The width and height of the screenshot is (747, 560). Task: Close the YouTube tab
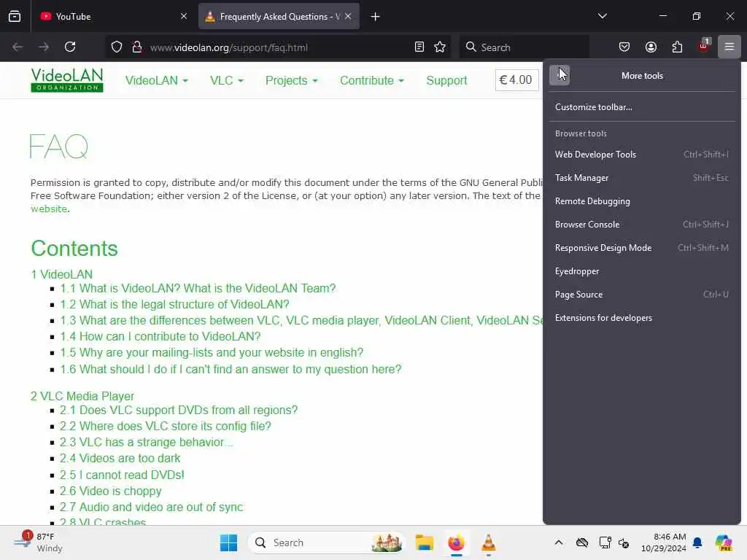[184, 16]
